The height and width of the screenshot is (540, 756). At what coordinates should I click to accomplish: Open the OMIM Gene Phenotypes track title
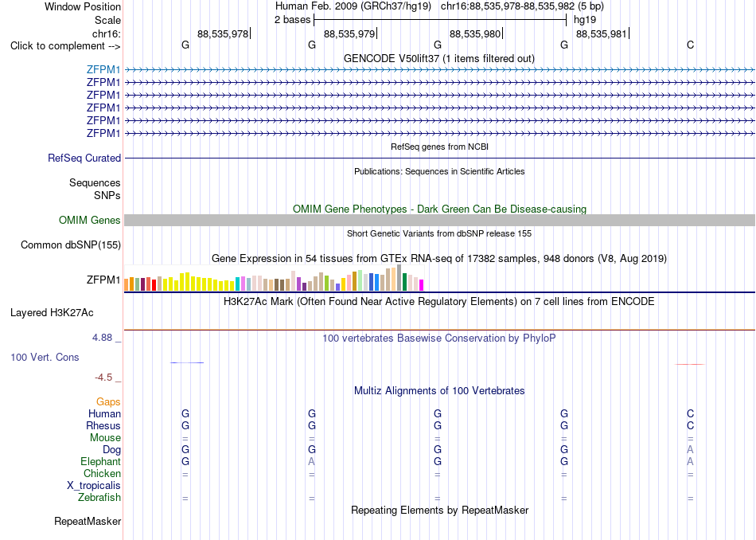(439, 209)
